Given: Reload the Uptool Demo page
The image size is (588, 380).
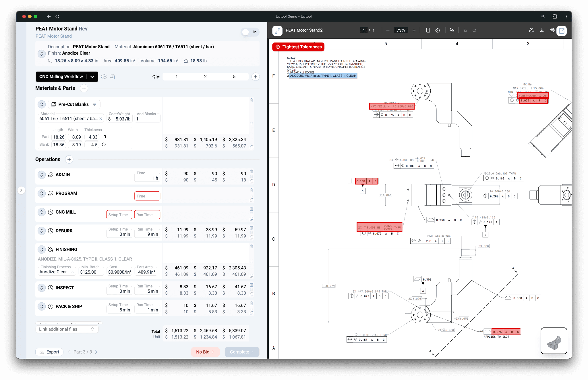Looking at the screenshot, I should 57,16.
